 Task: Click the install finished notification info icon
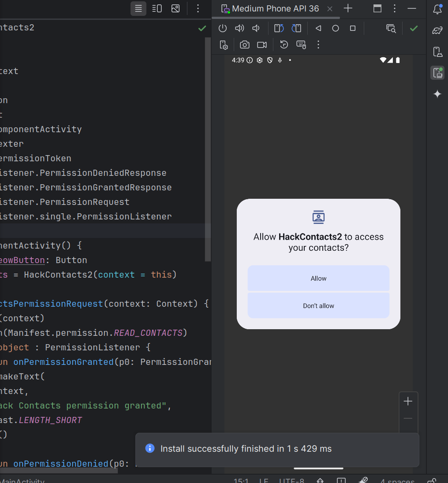[x=150, y=448]
